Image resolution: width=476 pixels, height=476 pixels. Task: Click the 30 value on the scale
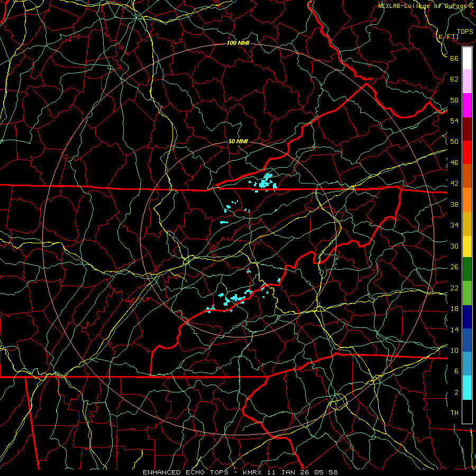(x=454, y=246)
